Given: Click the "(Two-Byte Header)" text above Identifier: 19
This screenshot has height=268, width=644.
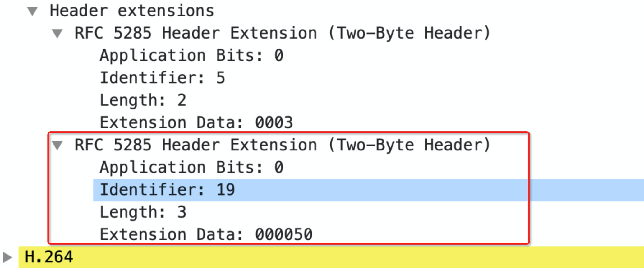Looking at the screenshot, I should click(x=409, y=145).
